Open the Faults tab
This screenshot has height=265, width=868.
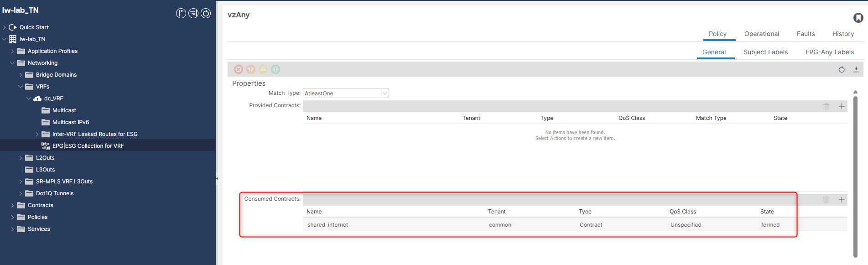pyautogui.click(x=806, y=34)
